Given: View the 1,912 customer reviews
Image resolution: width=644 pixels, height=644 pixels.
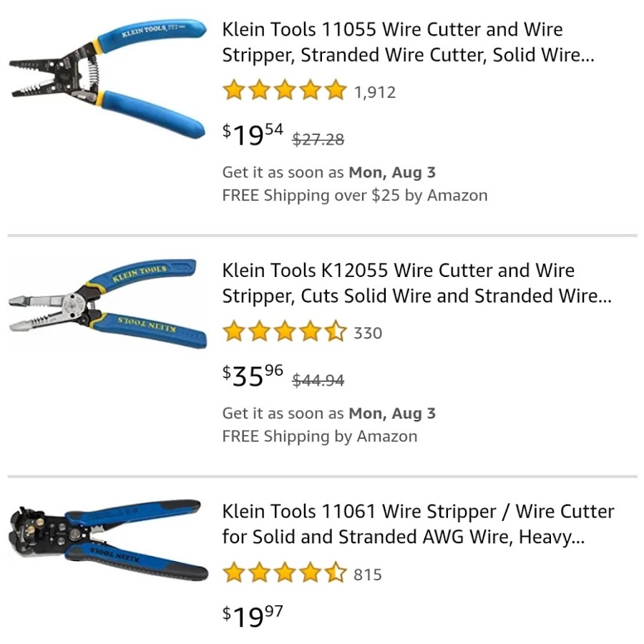Looking at the screenshot, I should pyautogui.click(x=374, y=92).
